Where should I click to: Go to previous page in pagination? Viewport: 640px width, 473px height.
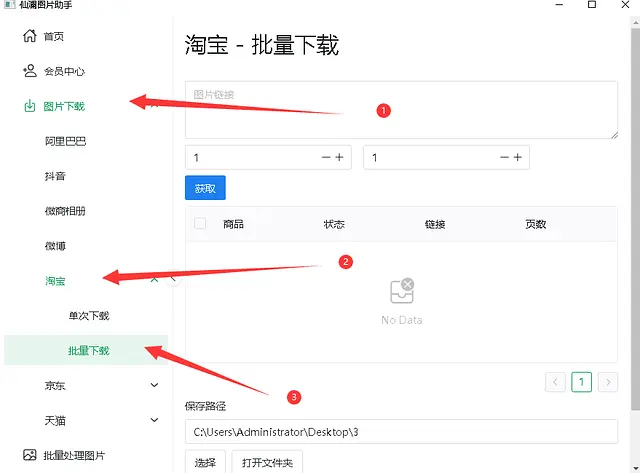pyautogui.click(x=555, y=382)
